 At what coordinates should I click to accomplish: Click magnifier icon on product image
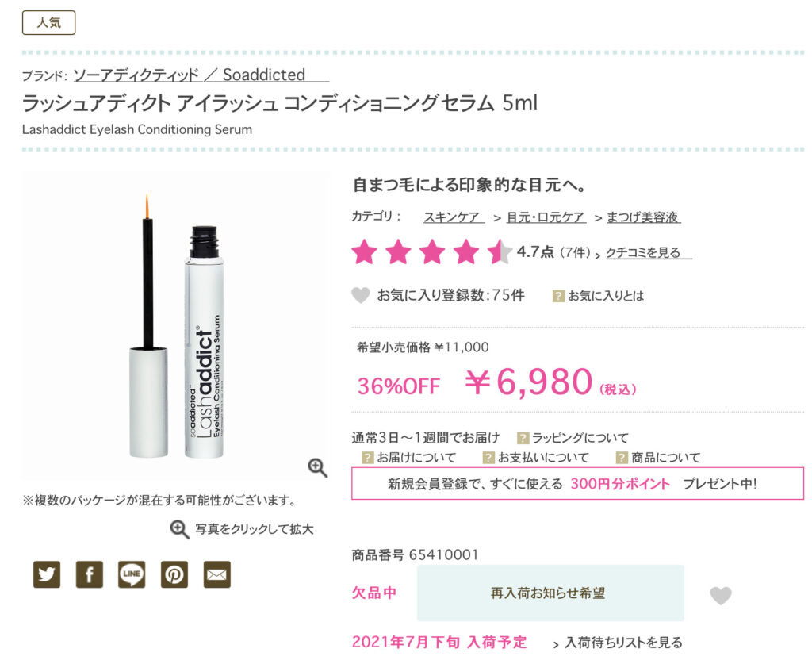317,468
